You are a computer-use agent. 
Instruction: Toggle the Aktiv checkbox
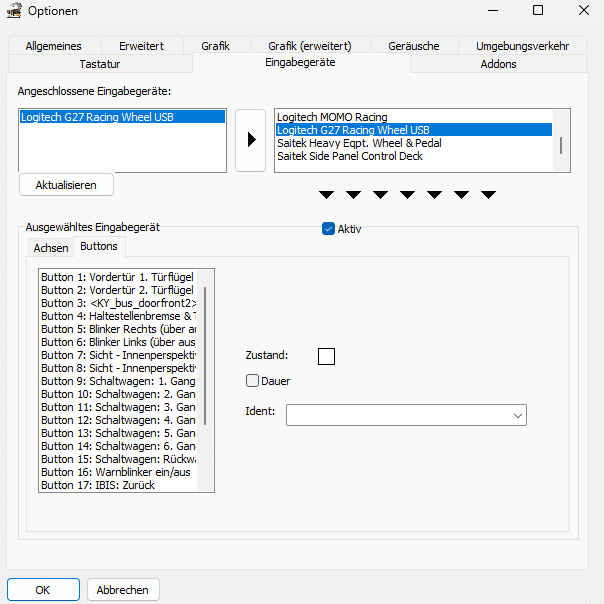(x=328, y=228)
